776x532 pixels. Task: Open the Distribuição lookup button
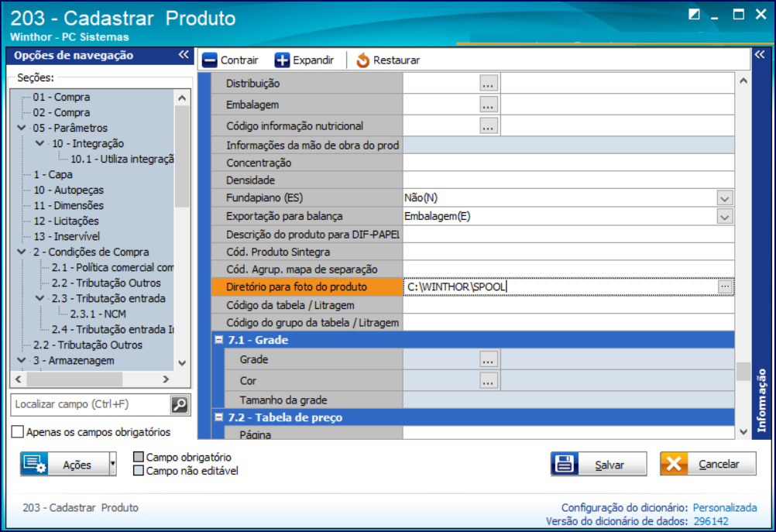(488, 84)
